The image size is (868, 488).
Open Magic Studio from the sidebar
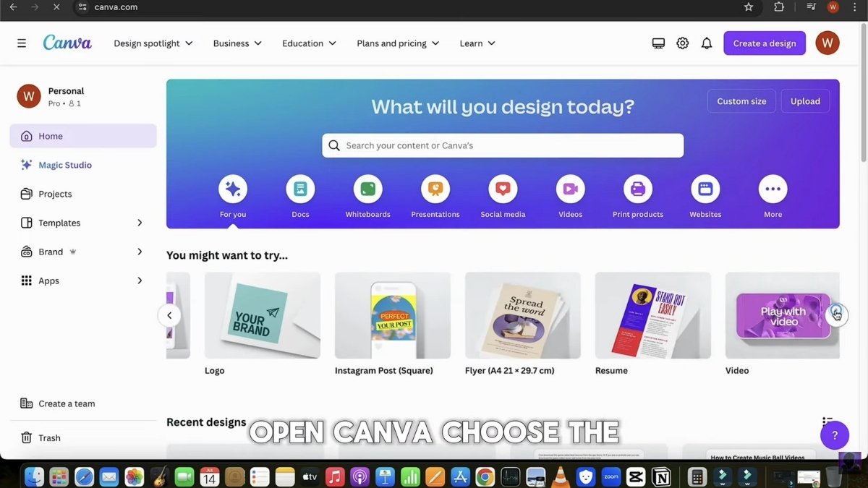tap(64, 164)
